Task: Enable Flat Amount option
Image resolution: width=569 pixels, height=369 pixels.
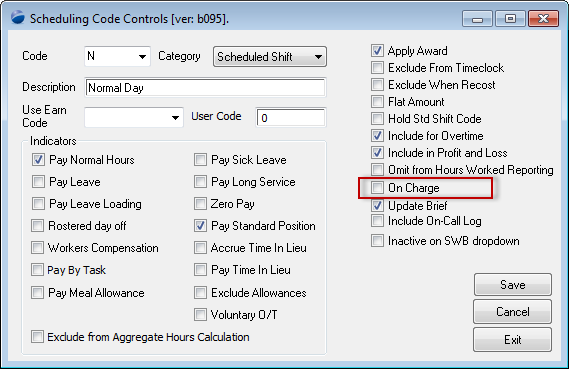Action: click(377, 102)
